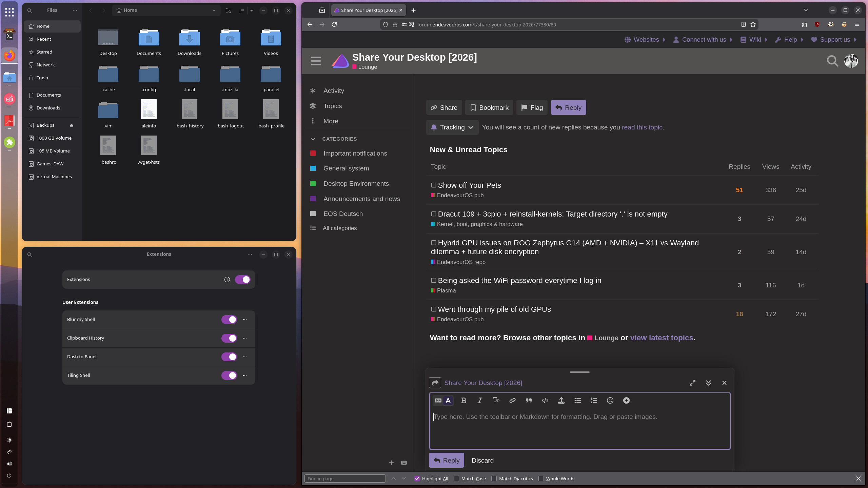Toggle Firefox reader view
Image resolution: width=868 pixels, height=488 pixels.
coord(743,24)
